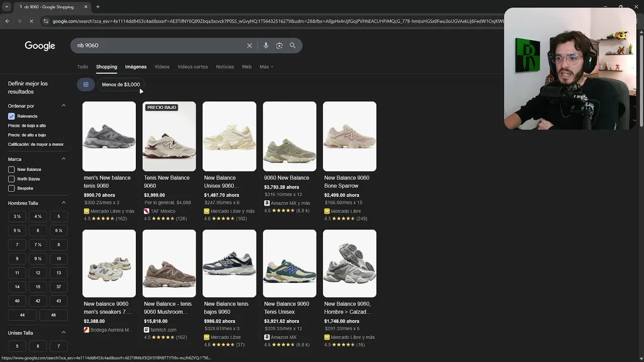Viewport: 644px width, 362px height.
Task: Collapse the Ordenar por section
Action: 63,106
